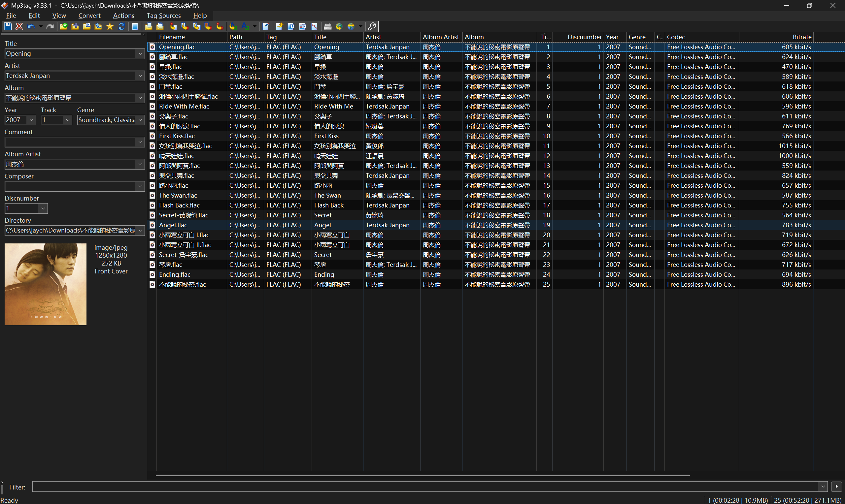Open the Convert menu
845x504 pixels.
[89, 16]
